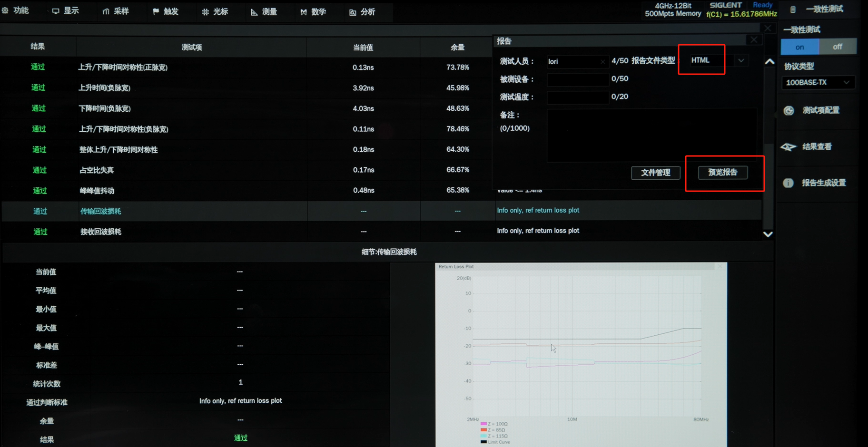Click the 显示 display menu icon
The height and width of the screenshot is (447, 868).
[x=65, y=11]
